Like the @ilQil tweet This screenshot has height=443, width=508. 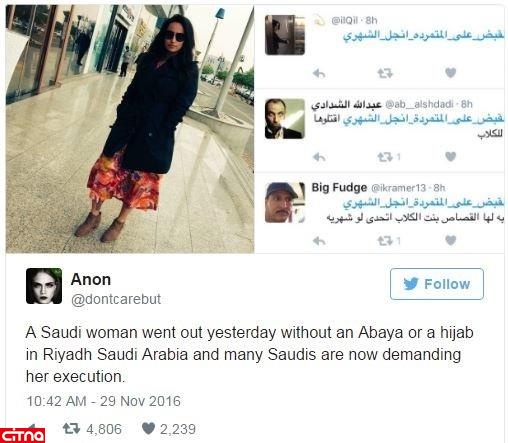point(450,73)
